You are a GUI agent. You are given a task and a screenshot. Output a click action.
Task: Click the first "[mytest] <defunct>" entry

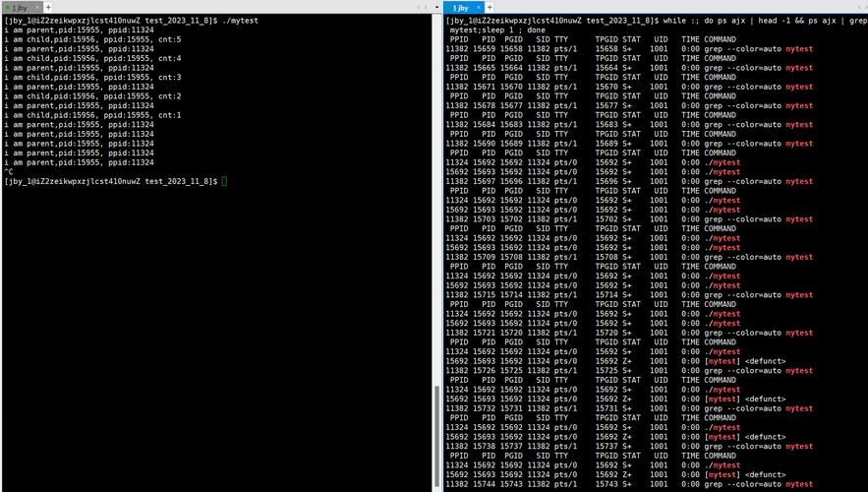[745, 361]
